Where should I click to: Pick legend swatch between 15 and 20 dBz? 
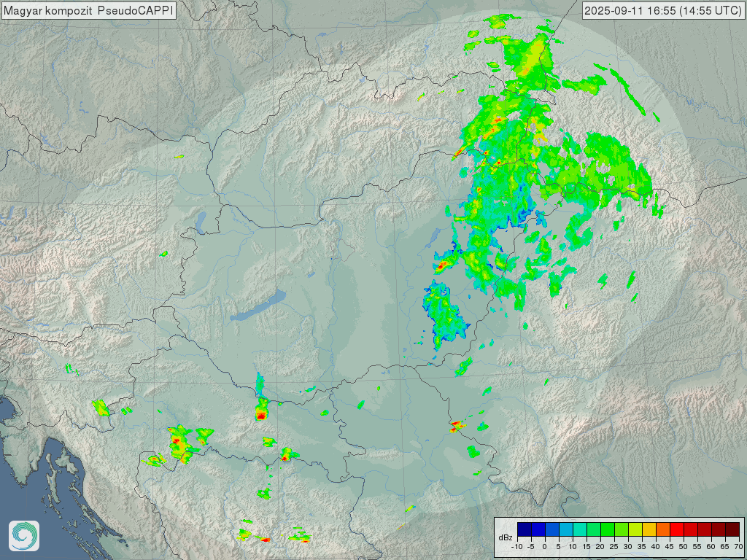click(x=594, y=529)
